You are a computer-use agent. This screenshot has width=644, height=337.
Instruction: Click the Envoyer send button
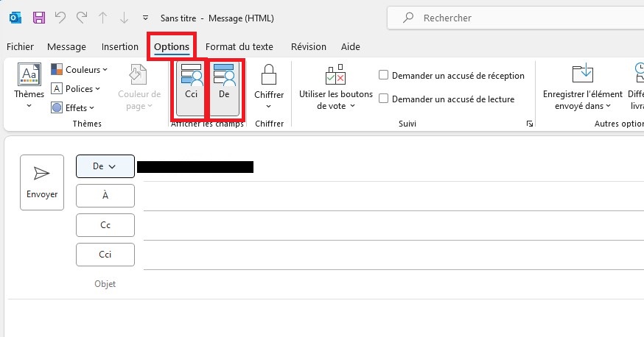click(42, 182)
